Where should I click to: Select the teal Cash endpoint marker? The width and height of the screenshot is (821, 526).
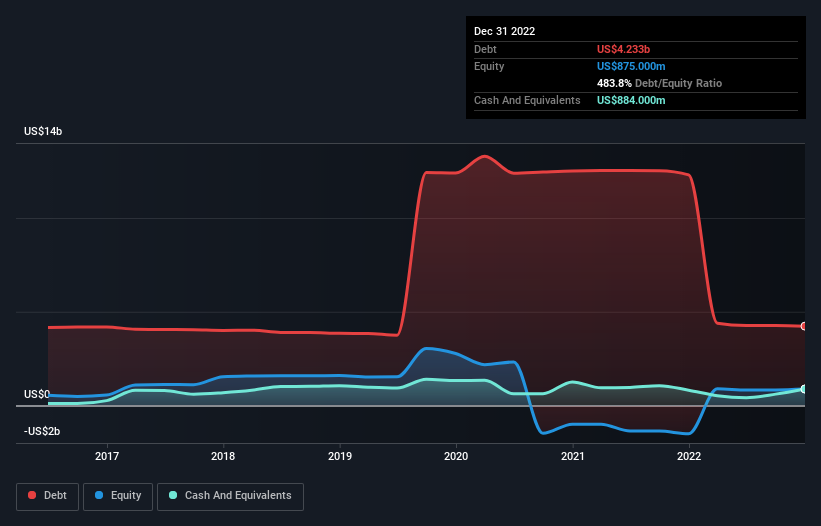pyautogui.click(x=804, y=389)
